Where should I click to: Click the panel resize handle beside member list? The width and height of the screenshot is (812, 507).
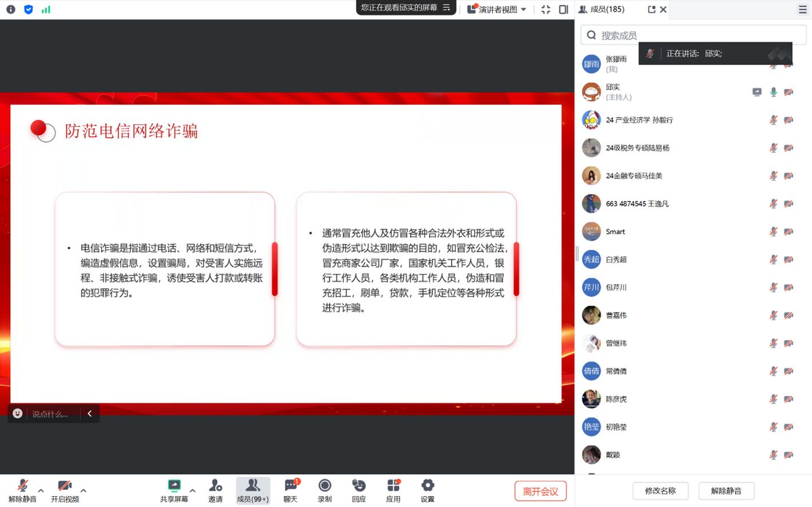[x=577, y=254]
